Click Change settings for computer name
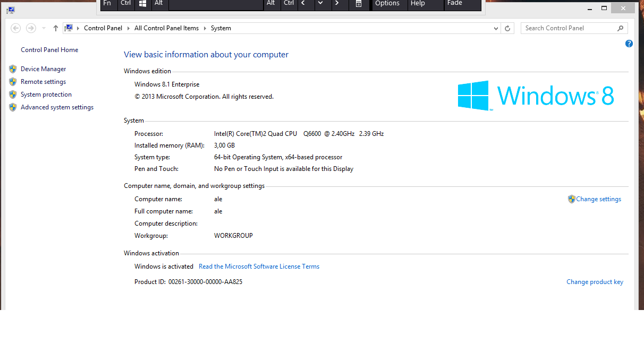Viewport: 644px width, 344px height. click(598, 199)
